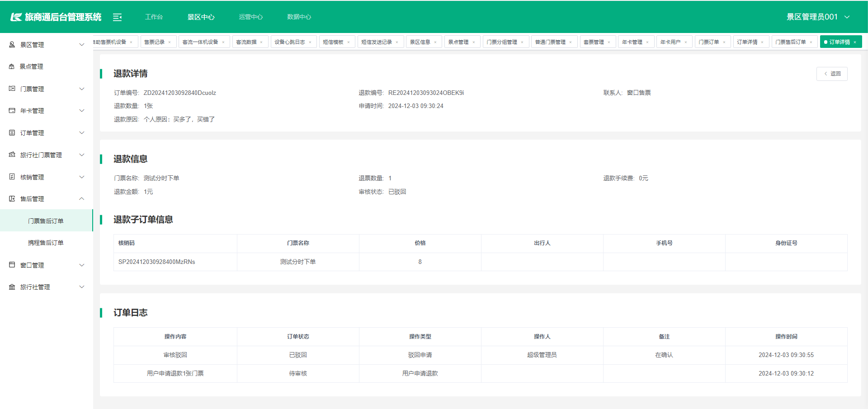Close the 短信发送记录 tab
Image resolution: width=868 pixels, height=409 pixels.
pos(397,42)
